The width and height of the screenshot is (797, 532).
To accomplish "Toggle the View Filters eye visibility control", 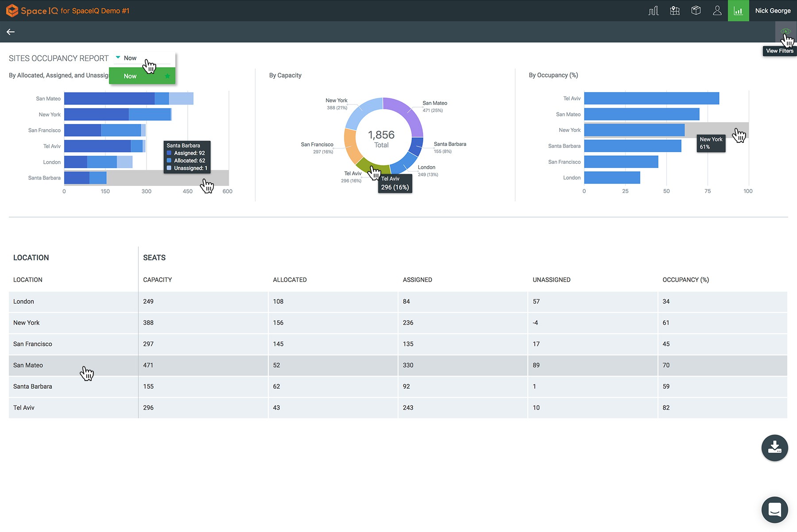I will (786, 31).
